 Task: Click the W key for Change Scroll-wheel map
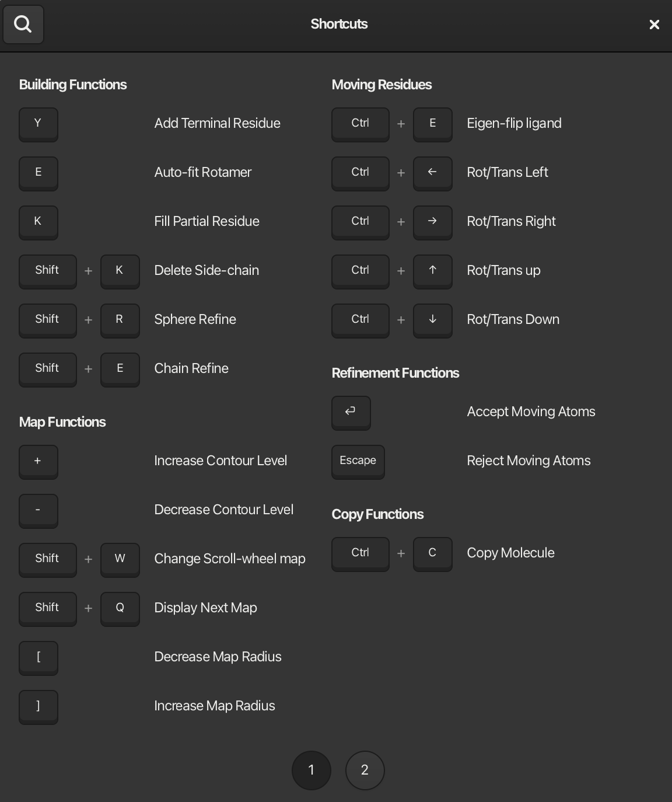(120, 559)
